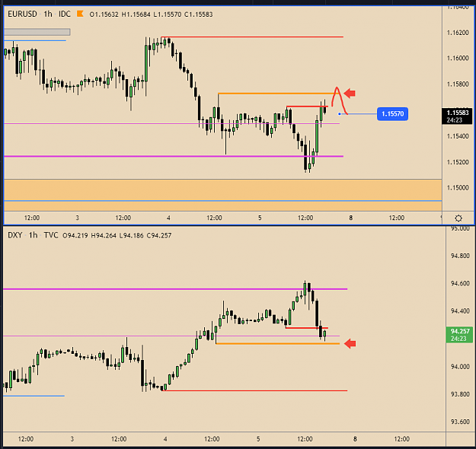The width and height of the screenshot is (476, 449).
Task: Click the 1.15400 price axis label
Action: pos(458,136)
